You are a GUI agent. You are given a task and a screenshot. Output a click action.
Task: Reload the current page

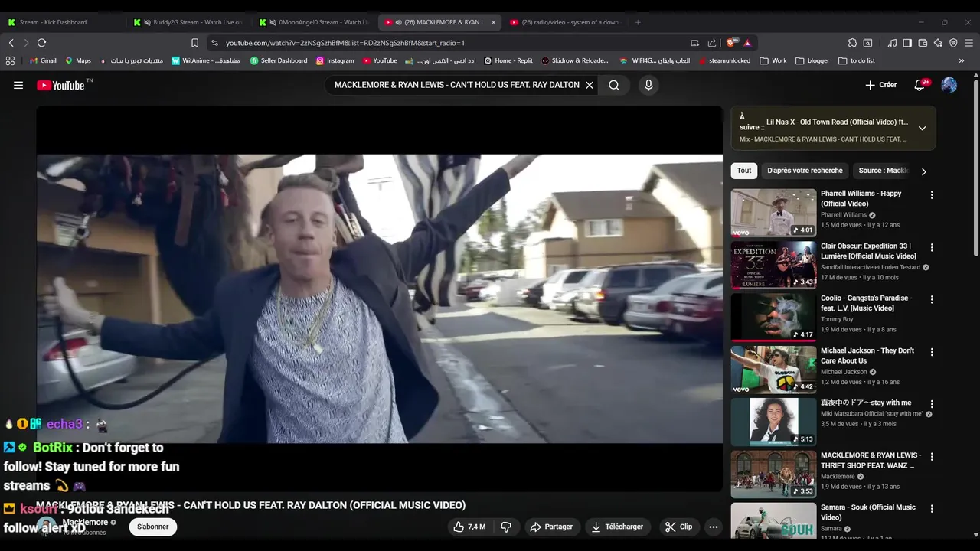pyautogui.click(x=41, y=43)
